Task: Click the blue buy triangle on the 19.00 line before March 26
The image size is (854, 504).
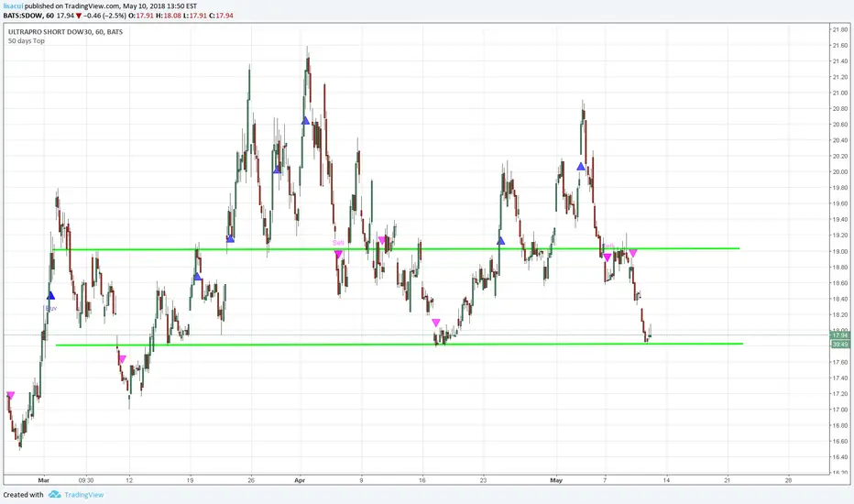Action: coord(230,238)
